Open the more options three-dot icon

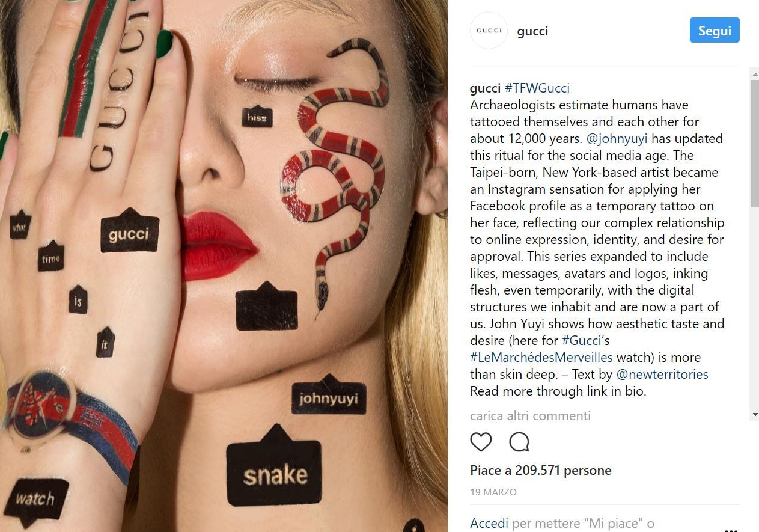click(x=731, y=529)
